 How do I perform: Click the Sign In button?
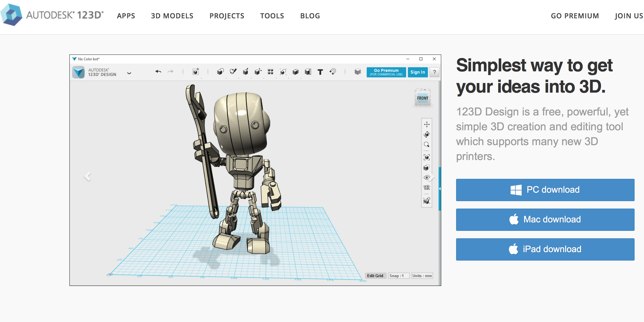tap(417, 72)
